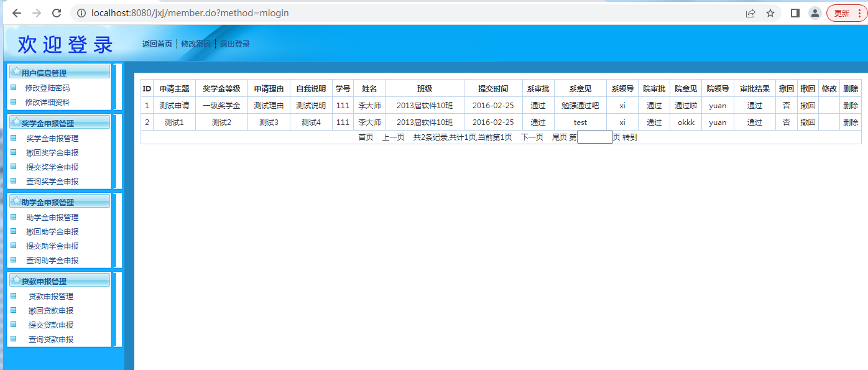Click the browser back arrow

17,13
